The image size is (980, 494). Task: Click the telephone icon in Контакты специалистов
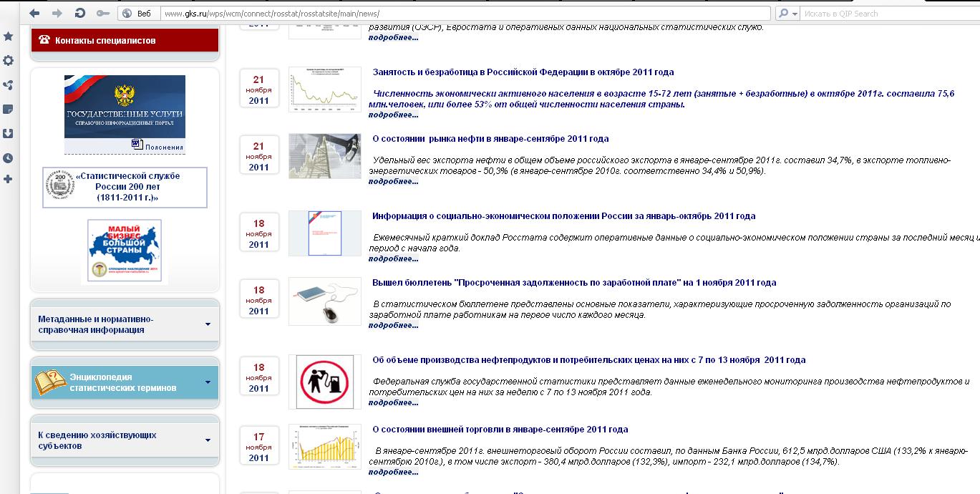click(x=44, y=40)
